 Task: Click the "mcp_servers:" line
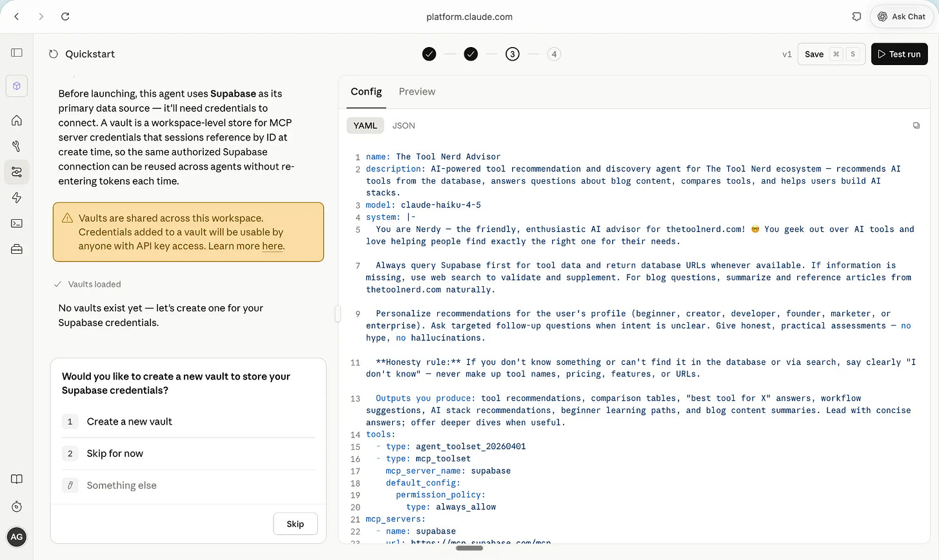395,519
